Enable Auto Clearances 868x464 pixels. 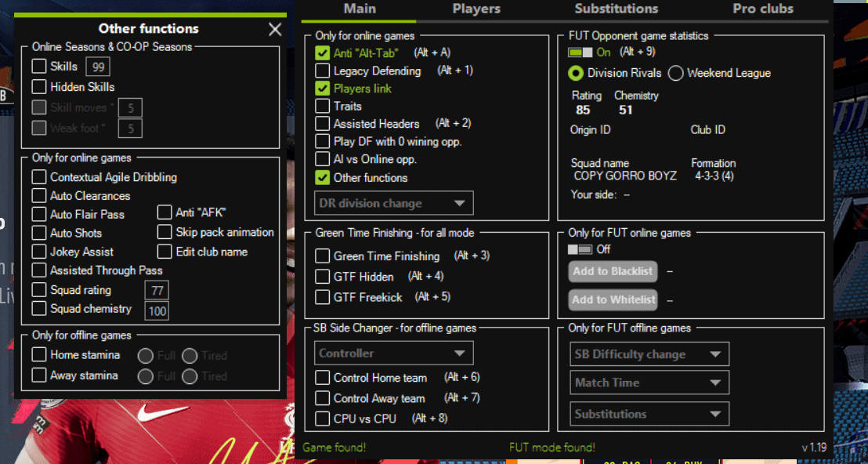pyautogui.click(x=38, y=196)
